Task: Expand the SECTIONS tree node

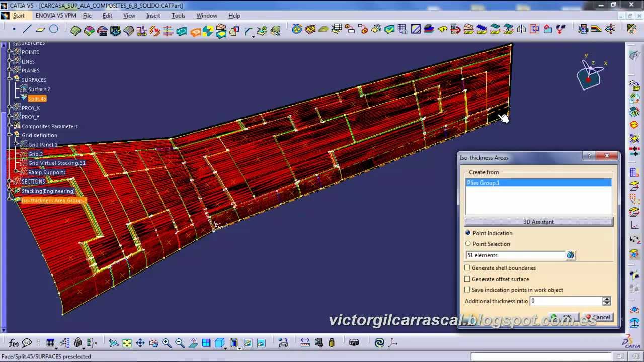Action: click(10, 182)
